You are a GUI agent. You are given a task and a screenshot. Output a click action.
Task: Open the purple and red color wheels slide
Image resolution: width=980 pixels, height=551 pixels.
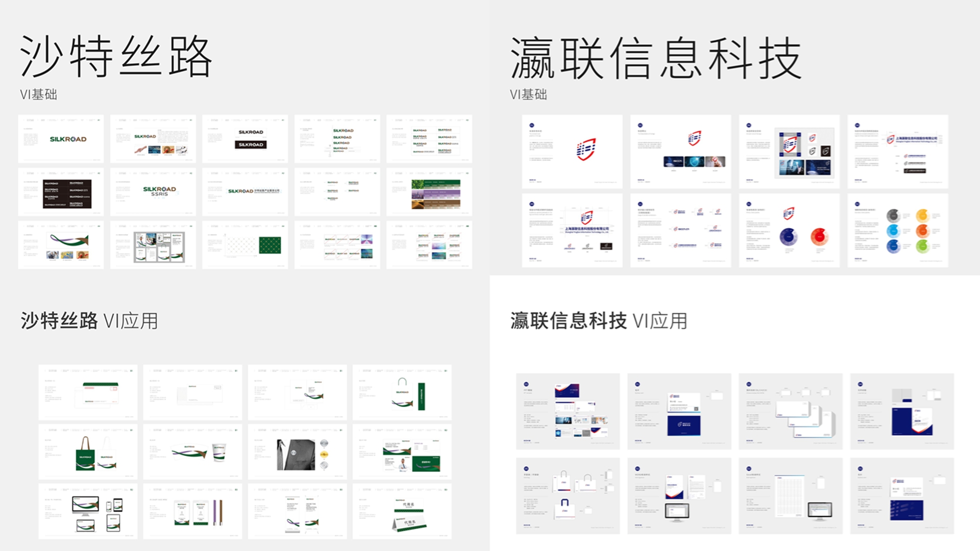(789, 231)
